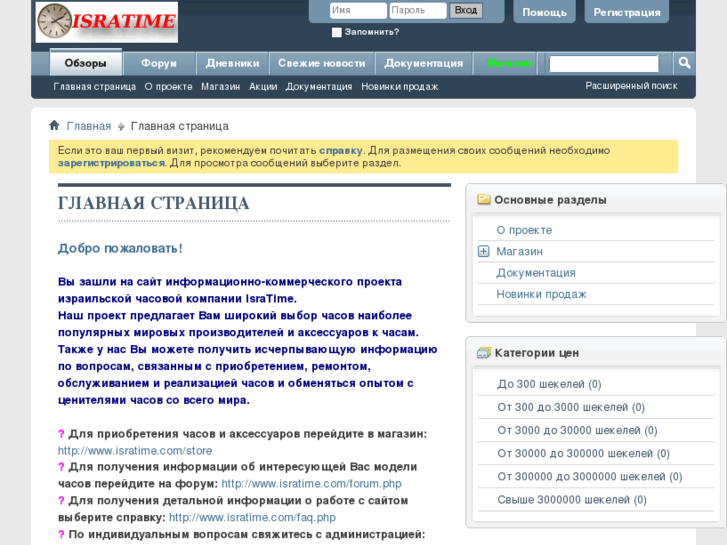Open the Помощь help button
The height and width of the screenshot is (545, 727).
pos(544,12)
